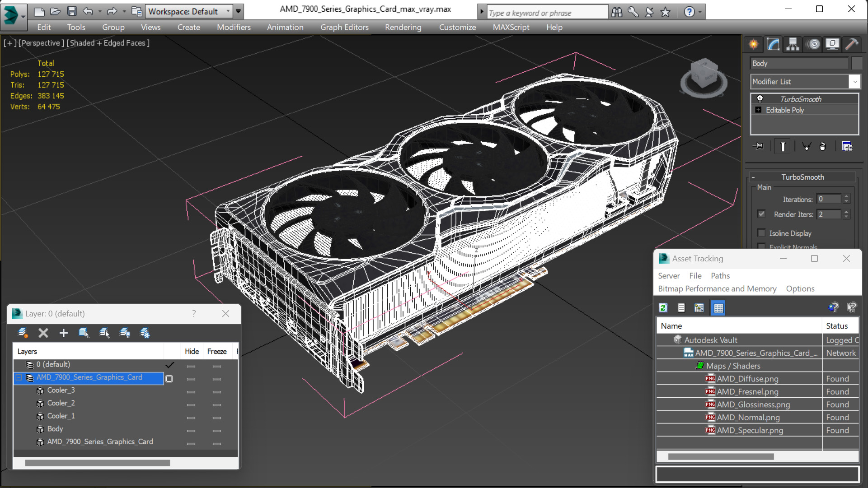Open the Edit menu
The width and height of the screenshot is (868, 488).
click(x=43, y=27)
